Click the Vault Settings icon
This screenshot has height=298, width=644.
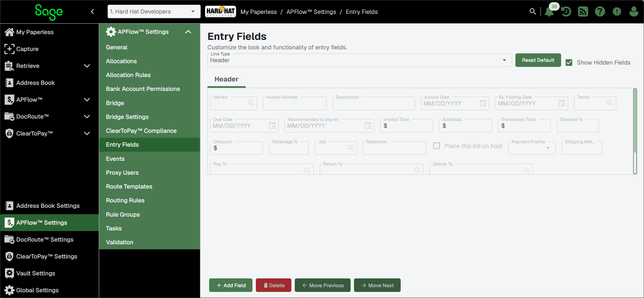[9, 273]
